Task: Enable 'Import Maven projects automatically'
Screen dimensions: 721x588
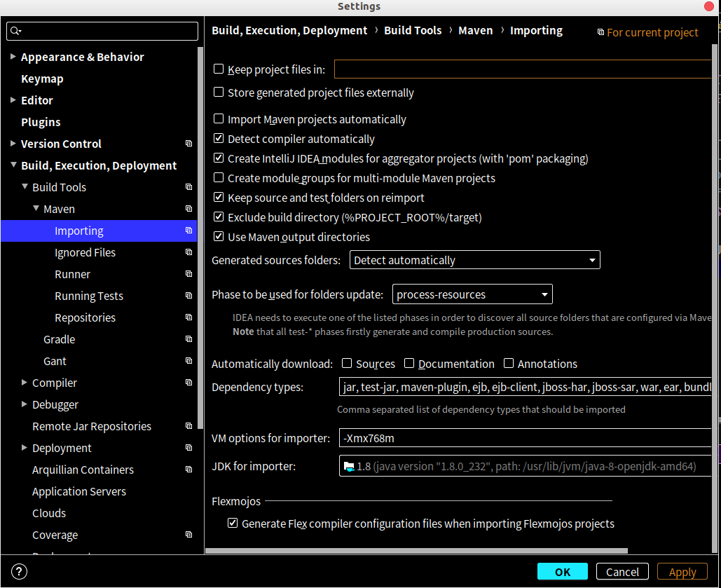Action: (219, 119)
